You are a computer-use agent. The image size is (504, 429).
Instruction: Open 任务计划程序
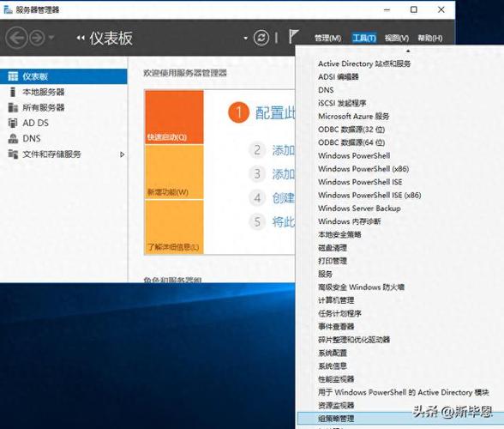click(339, 313)
